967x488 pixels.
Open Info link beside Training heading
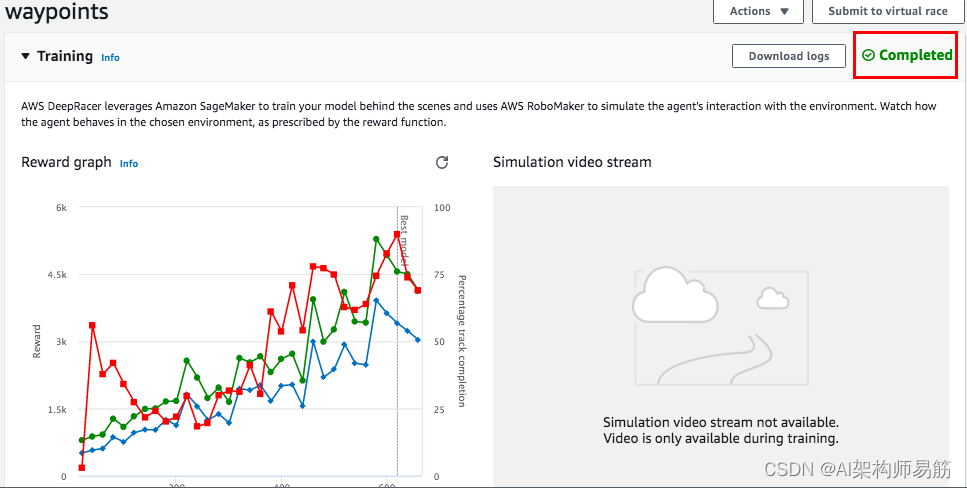(110, 58)
